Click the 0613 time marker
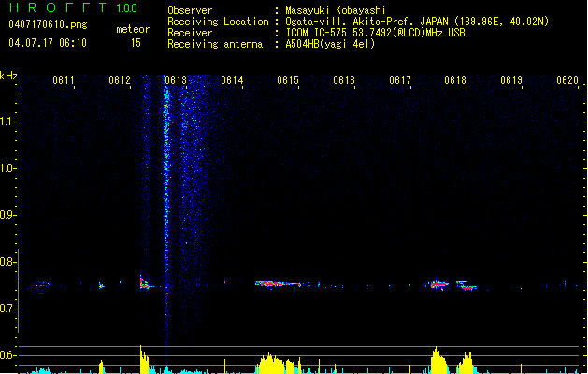This screenshot has height=374, width=588. [x=176, y=80]
